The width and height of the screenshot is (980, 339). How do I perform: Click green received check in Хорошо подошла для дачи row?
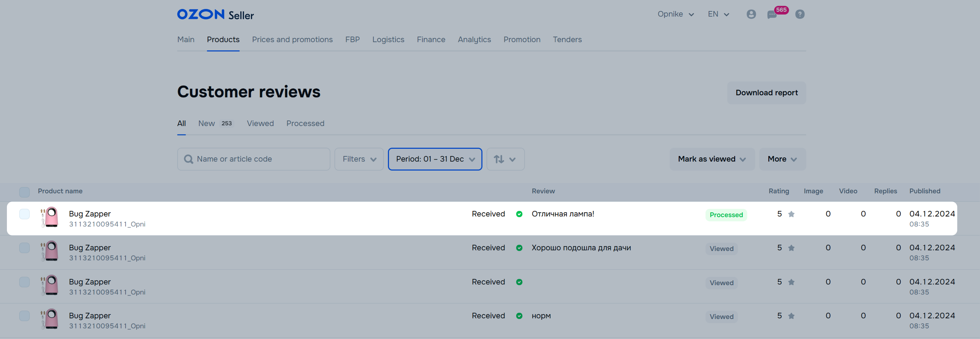click(519, 248)
